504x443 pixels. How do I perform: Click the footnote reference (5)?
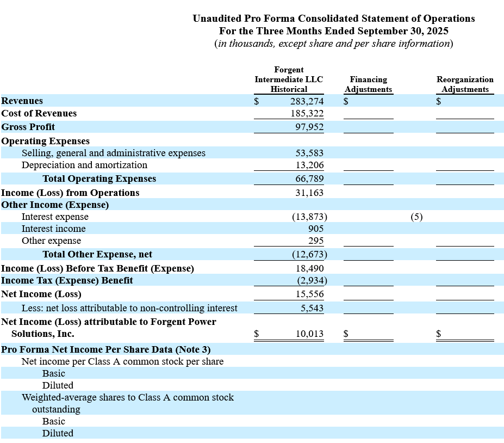416,217
